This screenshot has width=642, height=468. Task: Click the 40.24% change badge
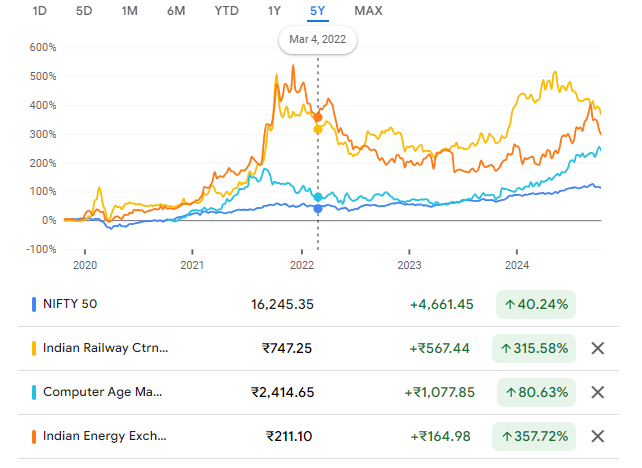(x=536, y=304)
